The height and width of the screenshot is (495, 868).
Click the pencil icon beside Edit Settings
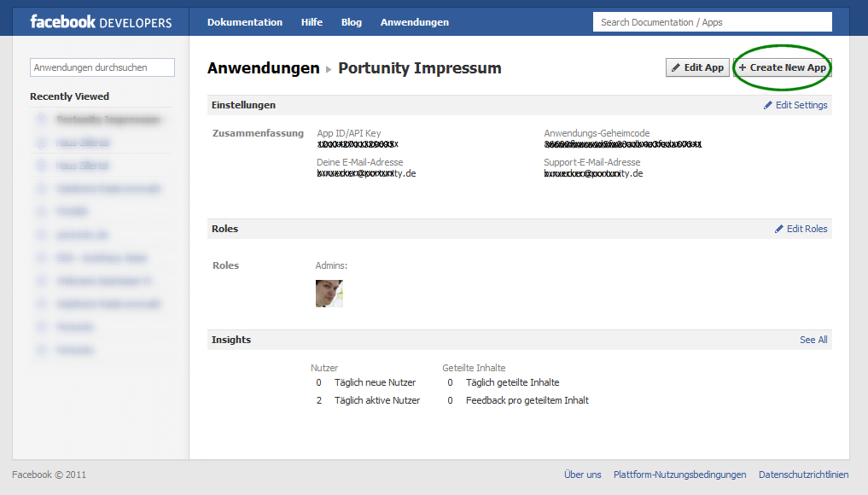[x=768, y=105]
